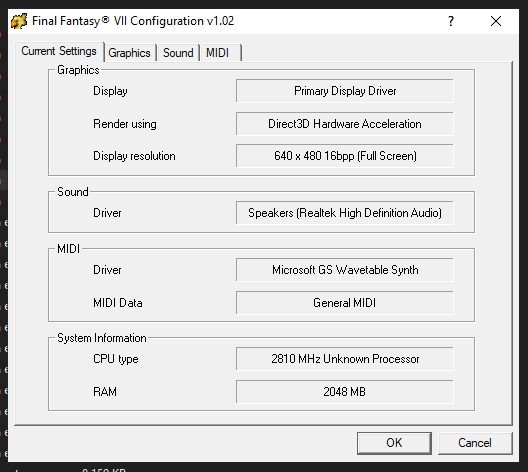Screen dimensions: 528x472
Task: Click the Driver label in Sound group
Action: (107, 213)
